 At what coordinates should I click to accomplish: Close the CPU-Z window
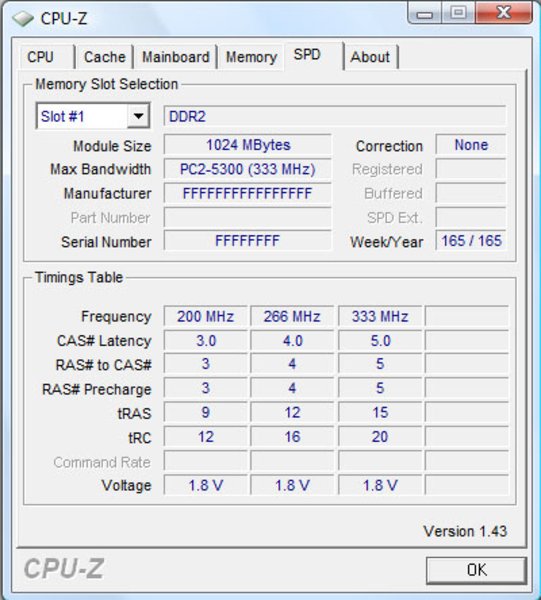click(x=504, y=13)
